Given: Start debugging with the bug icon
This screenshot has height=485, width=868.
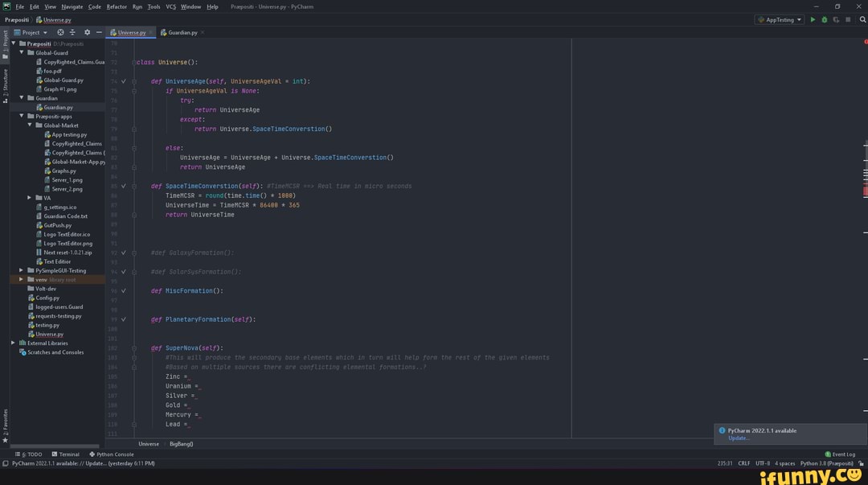Looking at the screenshot, I should pyautogui.click(x=824, y=20).
